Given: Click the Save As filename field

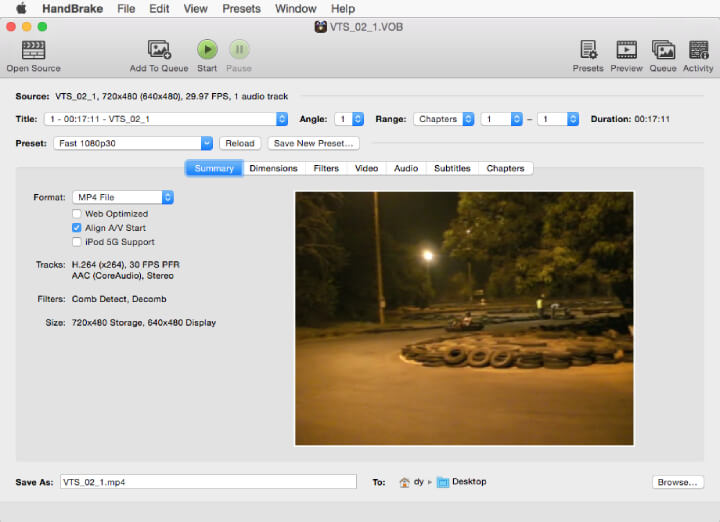Looking at the screenshot, I should tap(208, 482).
